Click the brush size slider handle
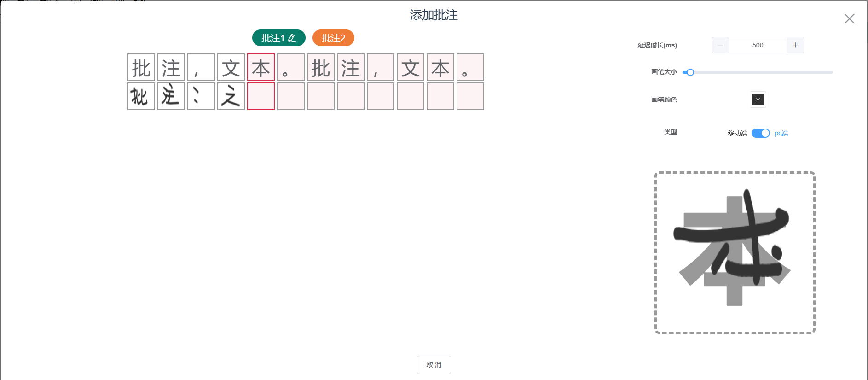Image resolution: width=868 pixels, height=380 pixels. click(690, 72)
